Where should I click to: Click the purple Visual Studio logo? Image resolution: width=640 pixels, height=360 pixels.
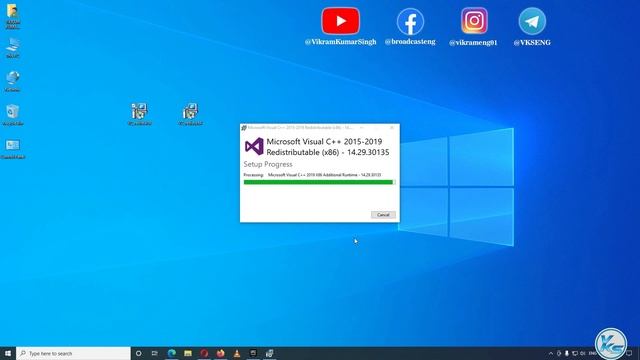[254, 146]
